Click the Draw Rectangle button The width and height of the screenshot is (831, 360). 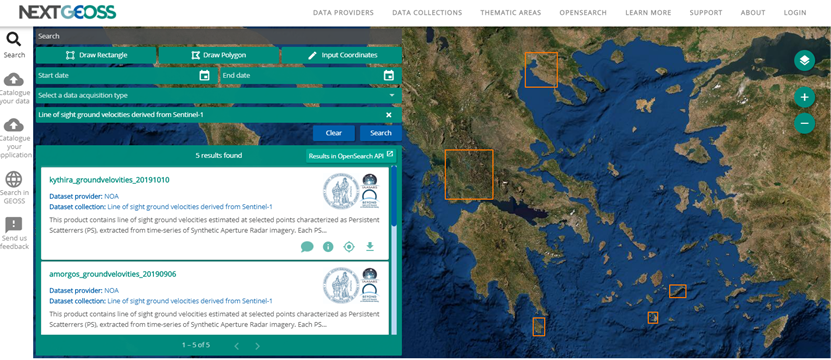click(96, 55)
